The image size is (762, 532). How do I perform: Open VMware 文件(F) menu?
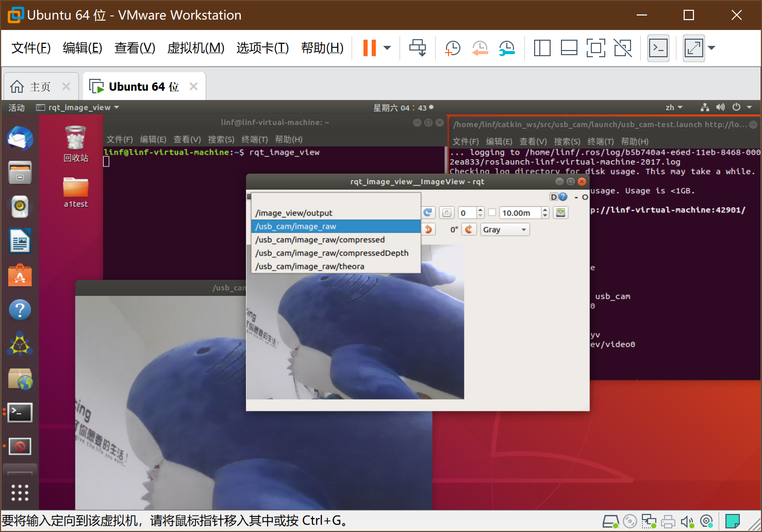tap(31, 48)
